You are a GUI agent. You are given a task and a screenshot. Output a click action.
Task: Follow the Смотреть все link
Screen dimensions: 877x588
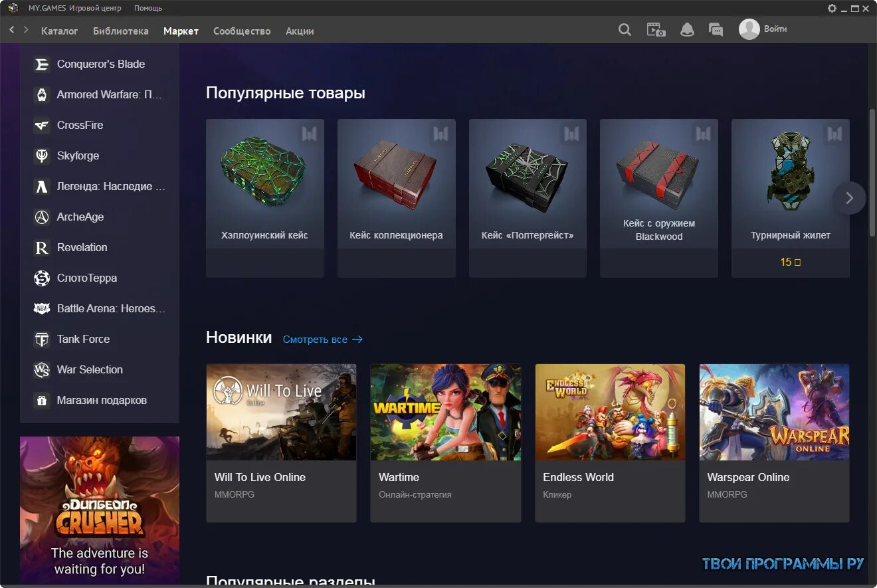click(323, 340)
